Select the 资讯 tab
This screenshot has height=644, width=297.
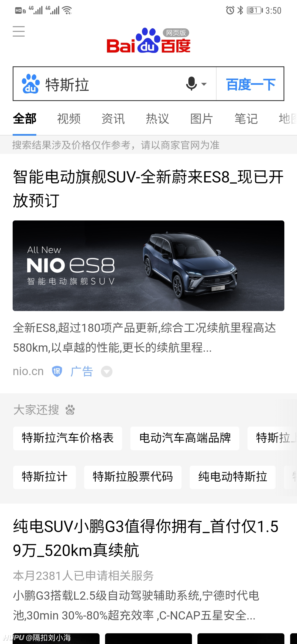113,119
